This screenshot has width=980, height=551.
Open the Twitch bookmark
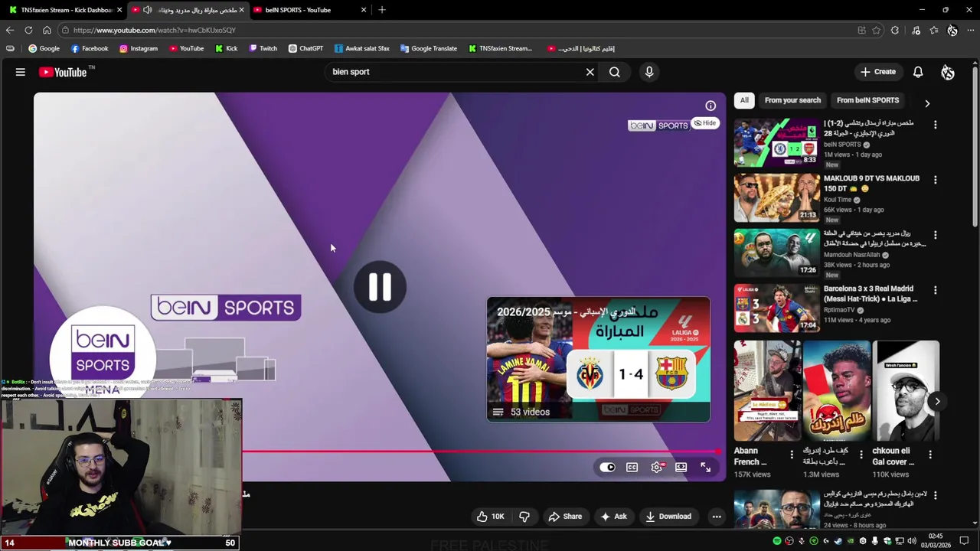263,48
